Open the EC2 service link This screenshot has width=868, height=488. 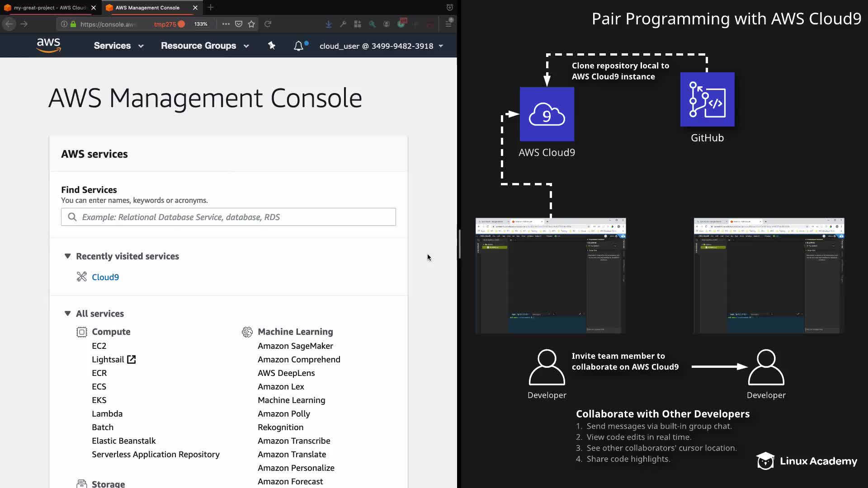[x=99, y=346]
